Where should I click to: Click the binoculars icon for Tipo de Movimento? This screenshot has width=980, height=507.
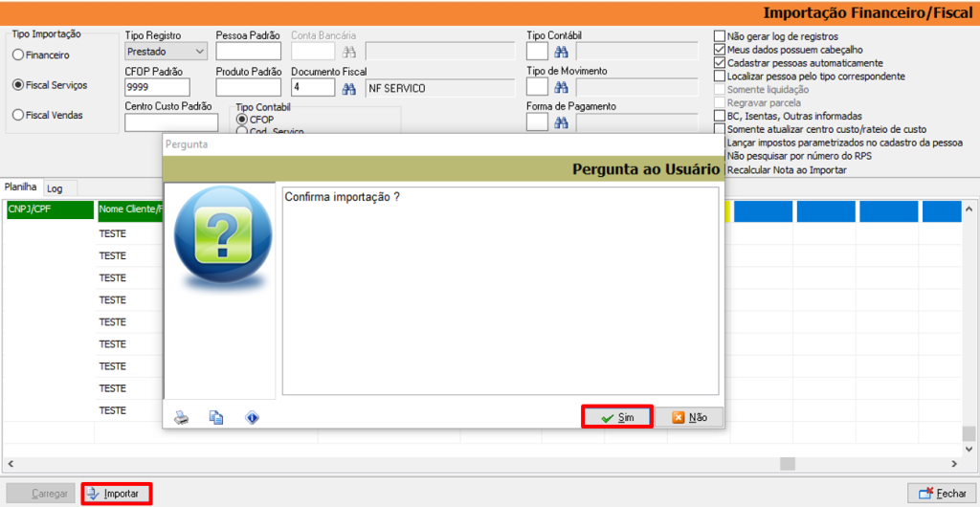pyautogui.click(x=562, y=88)
